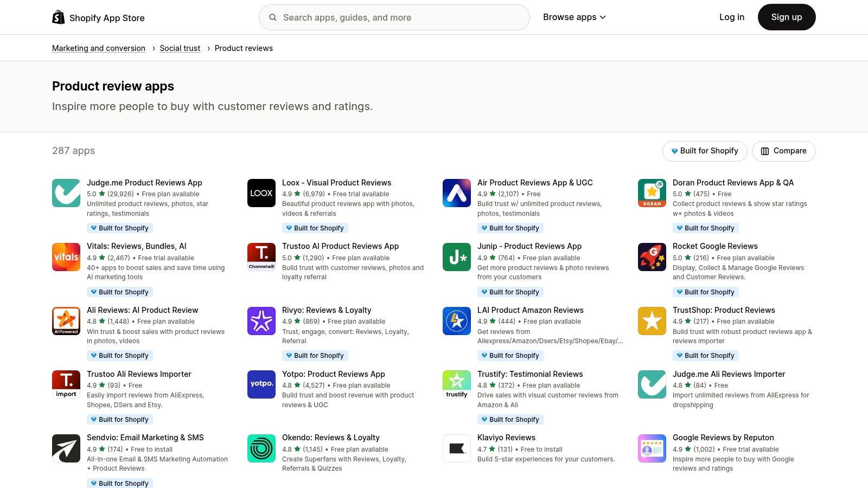Click 'Product reviews' breadcrumb text
This screenshot has height=488, width=868.
tap(244, 48)
